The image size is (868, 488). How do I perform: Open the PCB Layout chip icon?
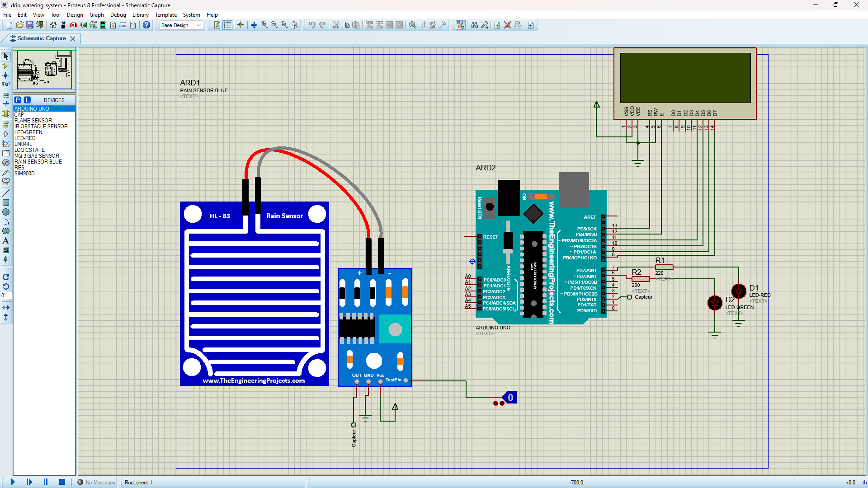73,25
